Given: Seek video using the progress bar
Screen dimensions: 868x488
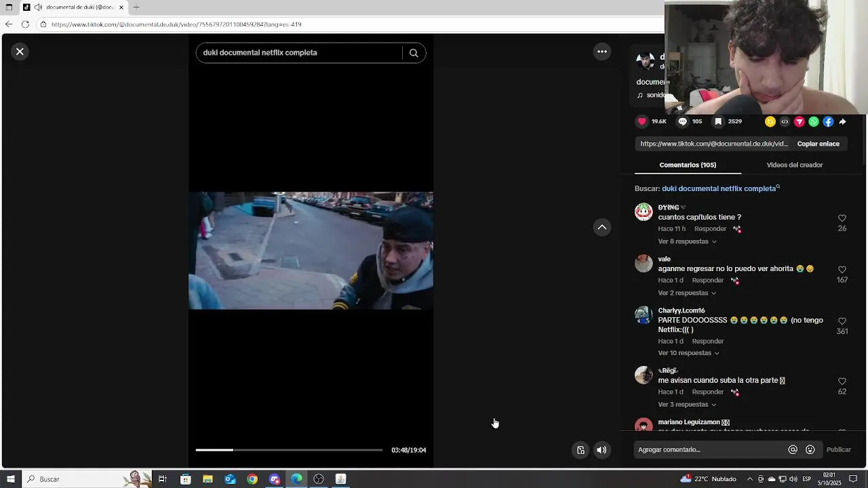Looking at the screenshot, I should pos(289,450).
